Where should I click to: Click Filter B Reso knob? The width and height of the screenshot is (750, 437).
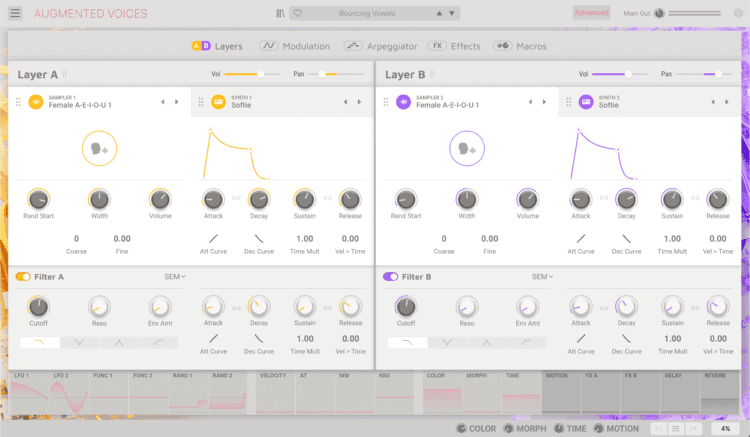467,307
